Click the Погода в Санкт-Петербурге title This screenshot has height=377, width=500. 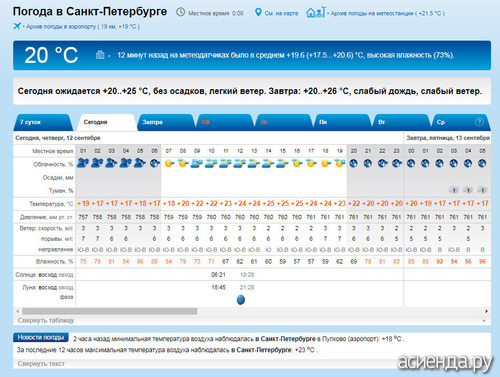pyautogui.click(x=90, y=12)
